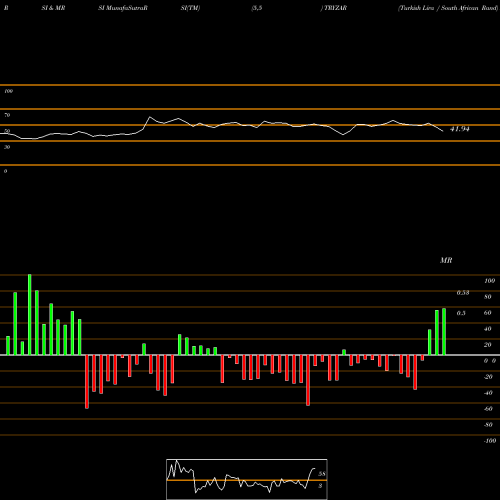The width and height of the screenshot is (500, 500).
Task: Select the 'SI(TM)' header label
Action: coord(190,8)
